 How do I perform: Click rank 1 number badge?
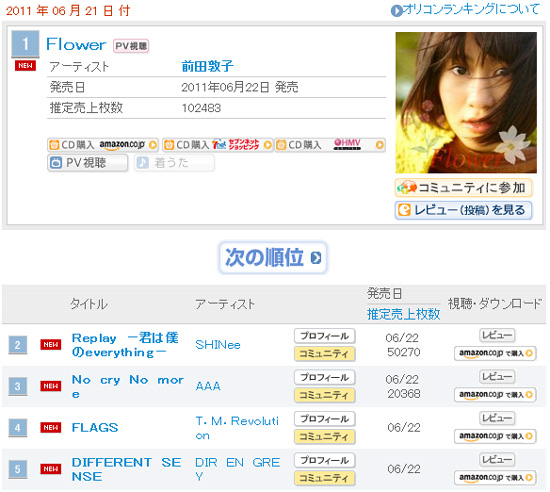(x=25, y=44)
